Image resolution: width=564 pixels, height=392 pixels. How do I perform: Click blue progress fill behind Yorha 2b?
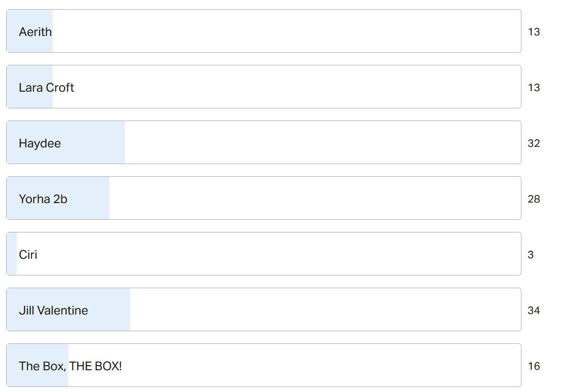pos(58,198)
